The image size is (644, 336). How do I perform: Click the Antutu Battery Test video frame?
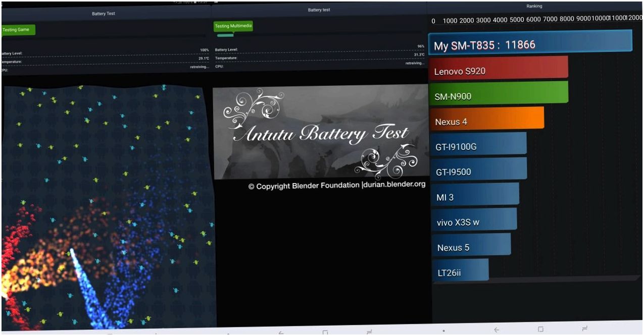click(320, 132)
